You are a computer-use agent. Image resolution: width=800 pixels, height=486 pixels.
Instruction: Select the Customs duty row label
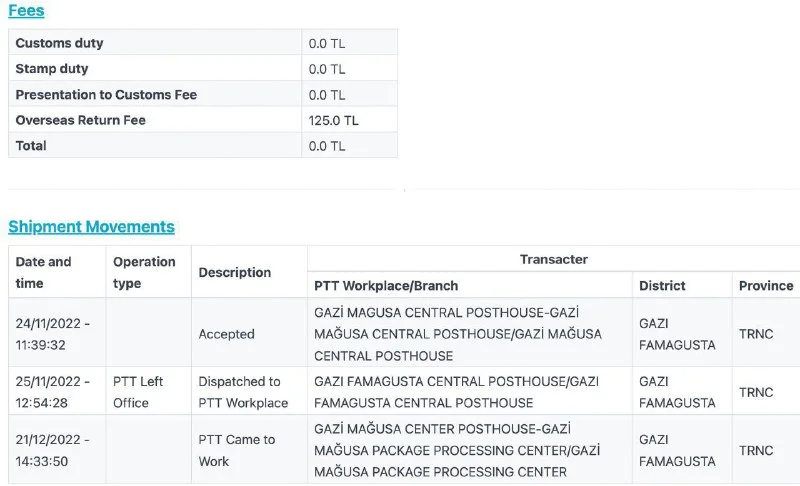(59, 43)
